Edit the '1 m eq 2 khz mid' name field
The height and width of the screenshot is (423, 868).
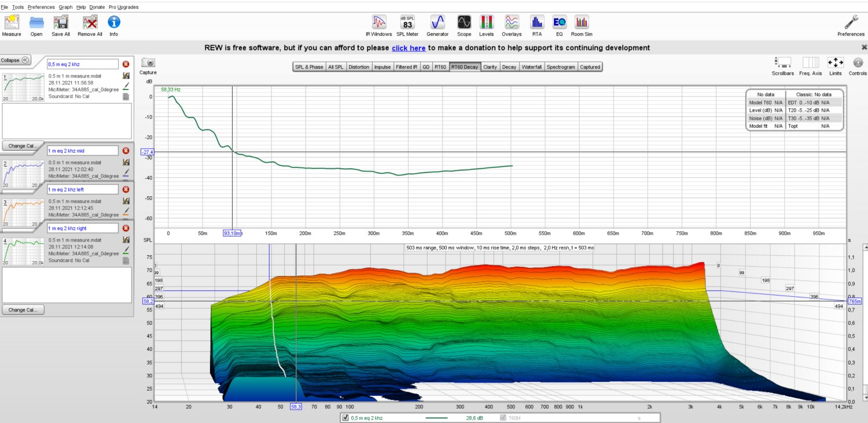tap(82, 151)
